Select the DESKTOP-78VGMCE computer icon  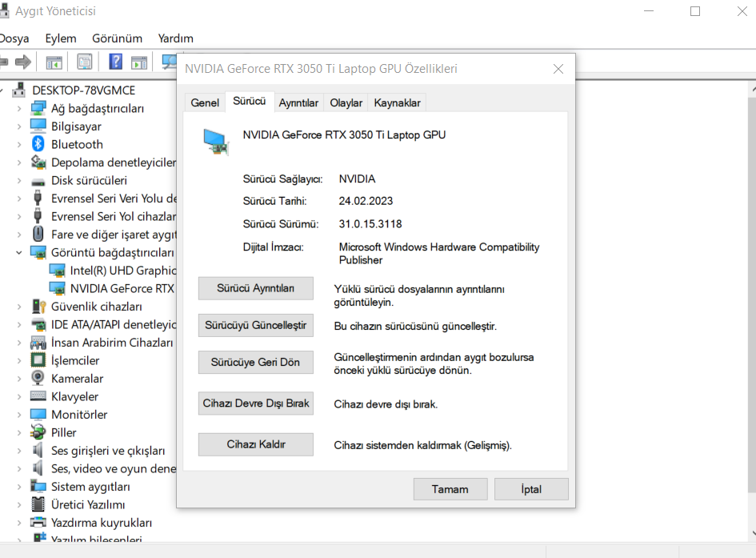[x=19, y=90]
